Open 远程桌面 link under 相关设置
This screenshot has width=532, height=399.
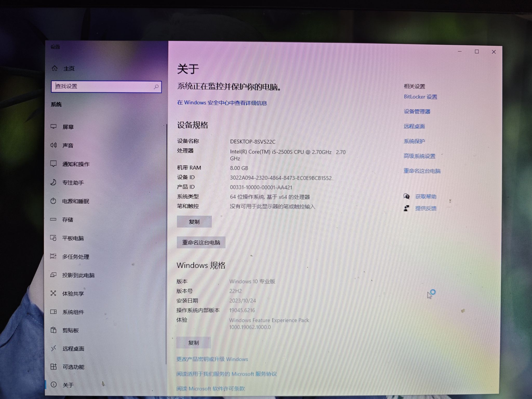point(414,127)
